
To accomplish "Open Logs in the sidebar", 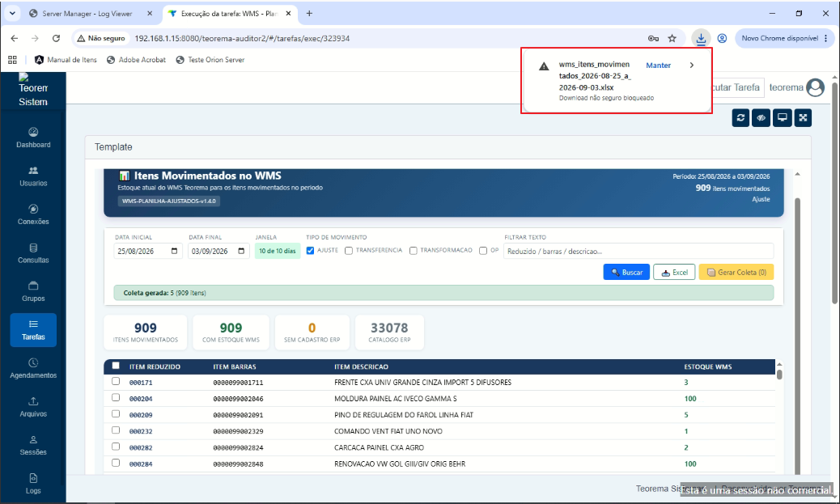I will pyautogui.click(x=33, y=485).
